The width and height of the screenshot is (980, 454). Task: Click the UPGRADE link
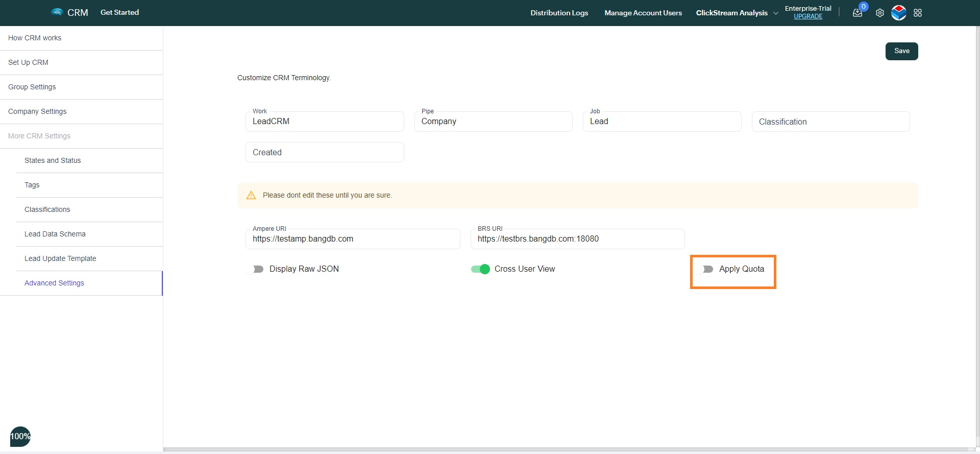click(x=808, y=16)
